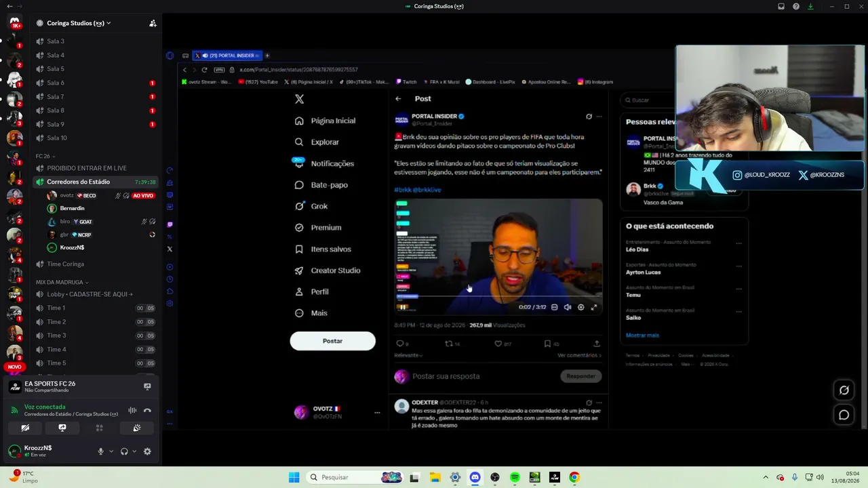Image resolution: width=868 pixels, height=488 pixels.
Task: Open the more options menu on Portal Insider's post
Action: point(599,117)
